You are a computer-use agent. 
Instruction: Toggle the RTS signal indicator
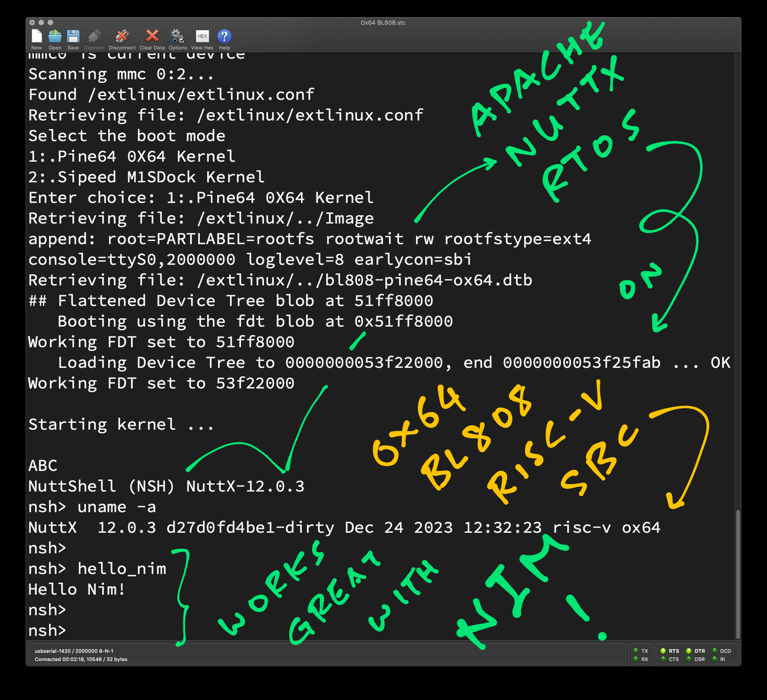coord(663,651)
